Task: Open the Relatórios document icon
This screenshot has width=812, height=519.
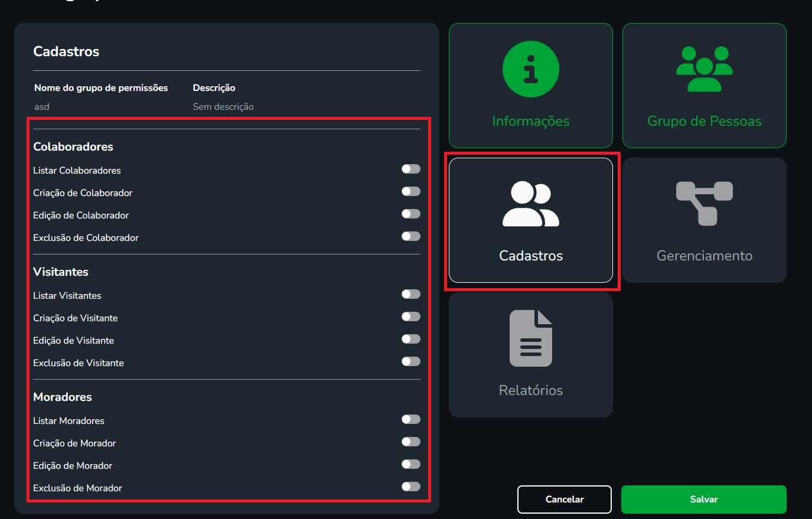Action: click(530, 338)
